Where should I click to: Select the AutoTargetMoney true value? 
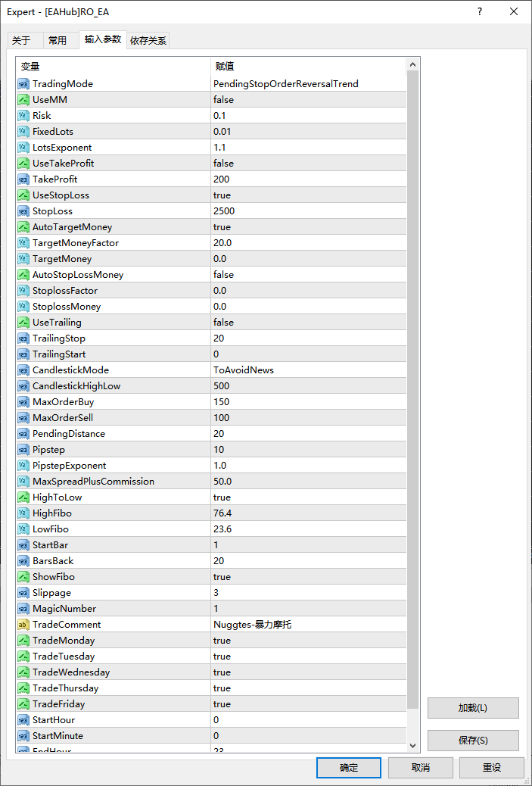click(222, 227)
